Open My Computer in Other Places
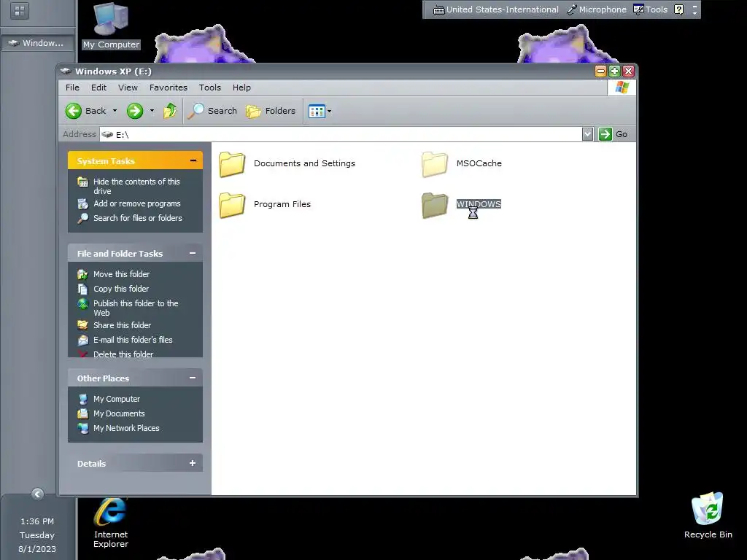 [x=117, y=399]
